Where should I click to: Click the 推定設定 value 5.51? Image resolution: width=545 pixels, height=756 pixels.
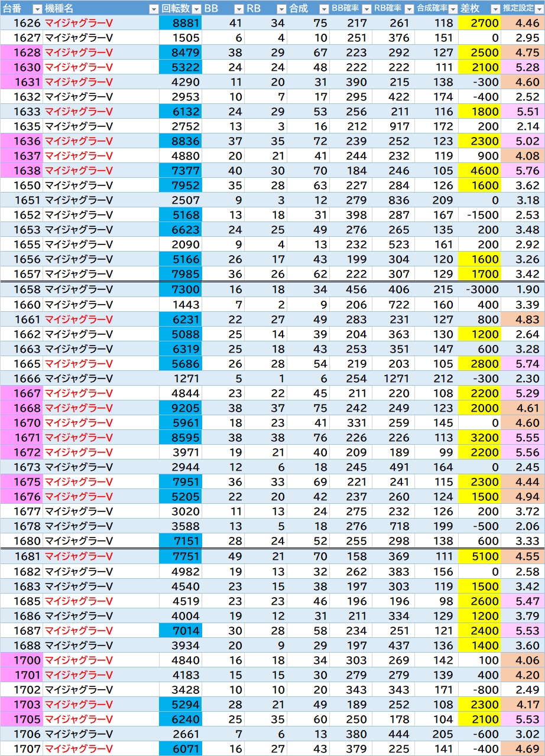522,112
